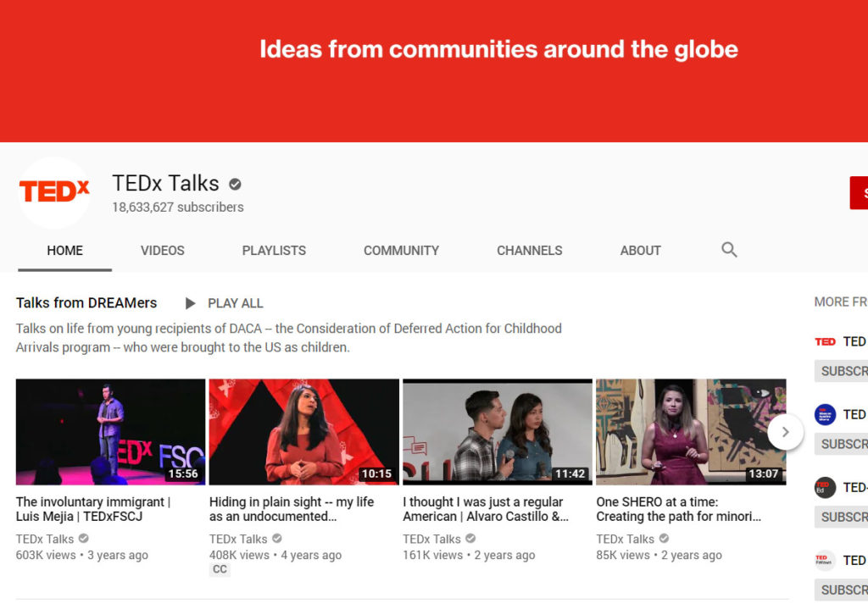
Task: Click TEDx Talks channel name under One SHERO video
Action: (625, 539)
